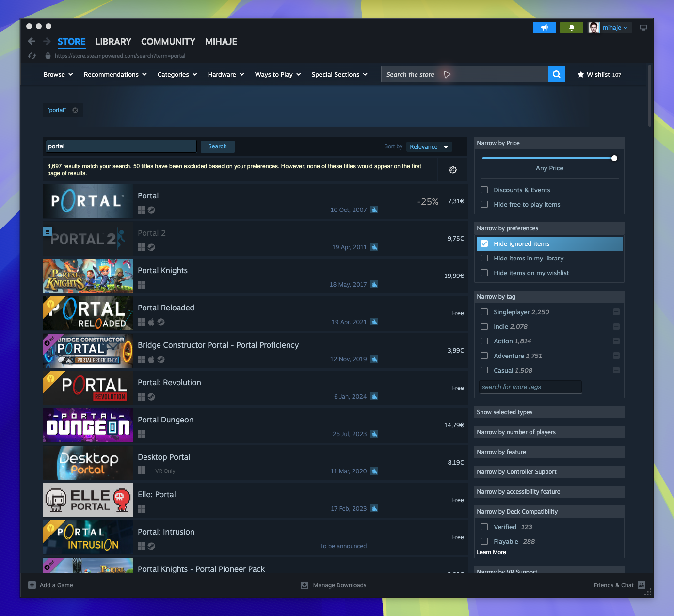Open the Ways to Play dropdown
This screenshot has width=674, height=616.
(x=278, y=74)
